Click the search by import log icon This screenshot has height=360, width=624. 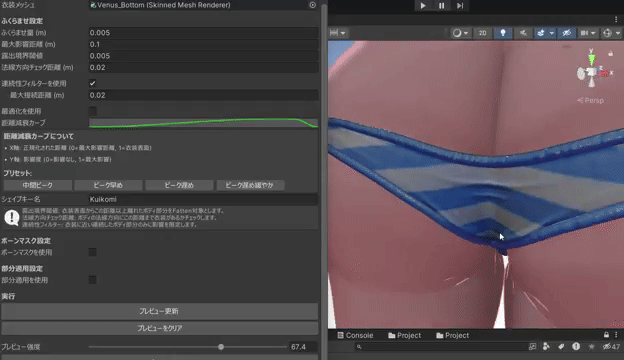pos(576,347)
